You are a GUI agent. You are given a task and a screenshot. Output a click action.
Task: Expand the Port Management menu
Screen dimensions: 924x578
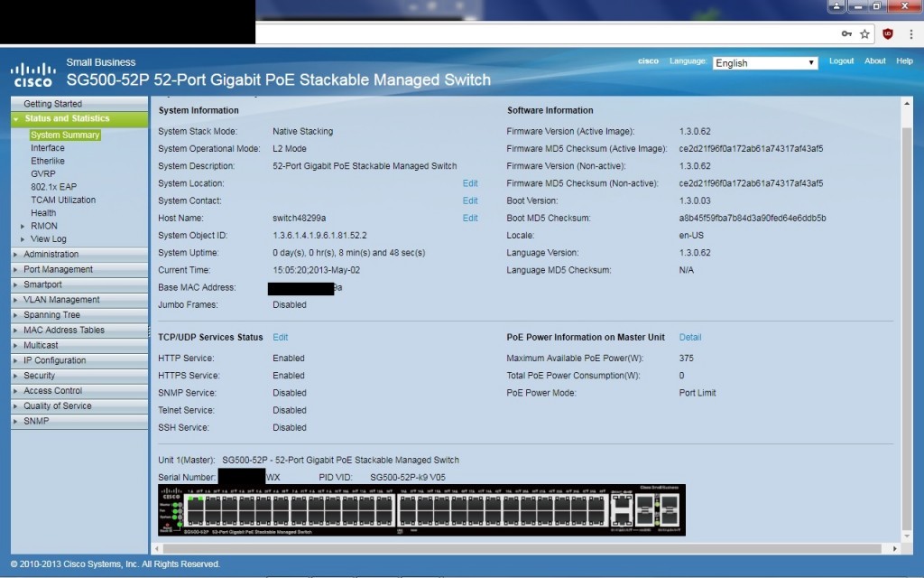pyautogui.click(x=79, y=269)
